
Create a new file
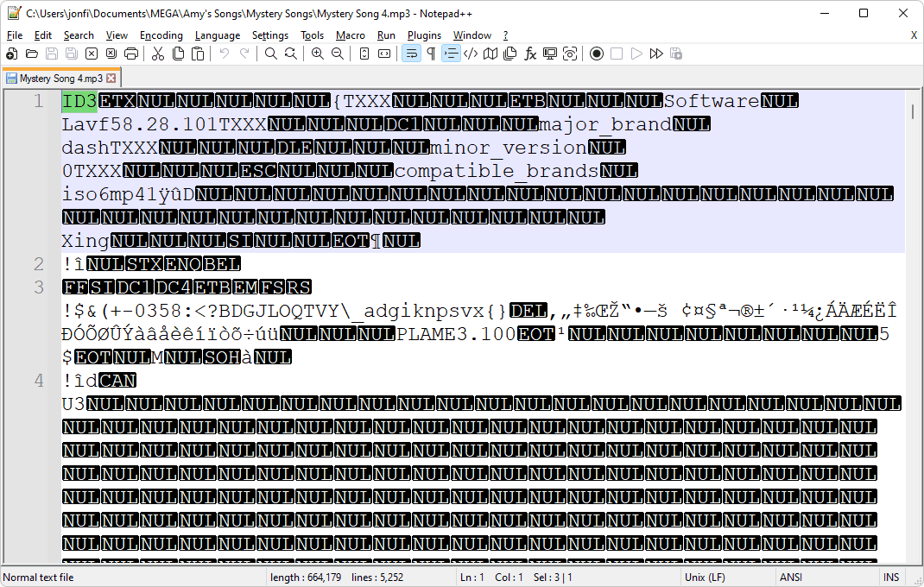coord(9,53)
